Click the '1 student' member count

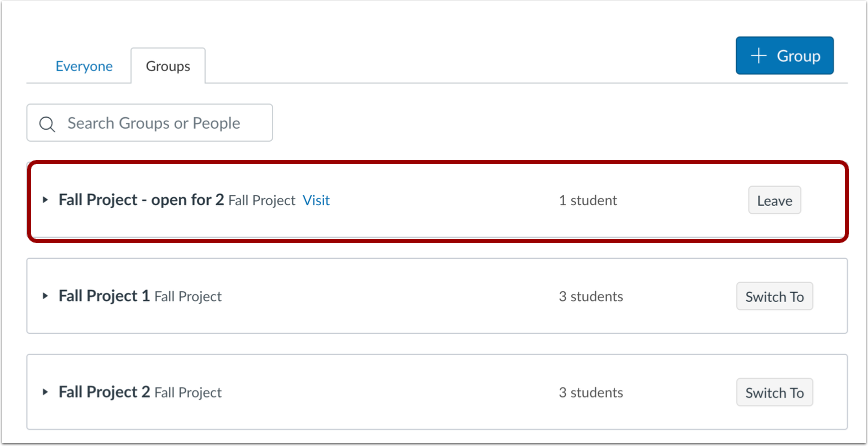[588, 200]
